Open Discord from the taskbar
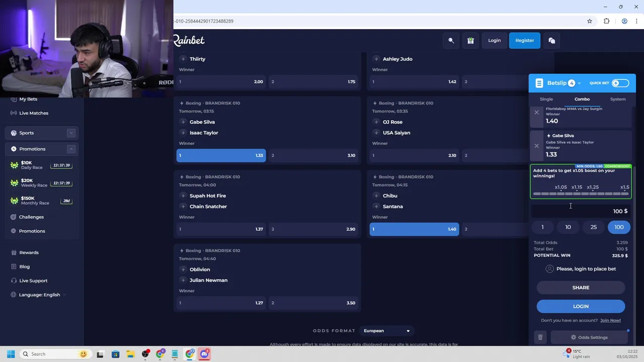 (x=204, y=354)
